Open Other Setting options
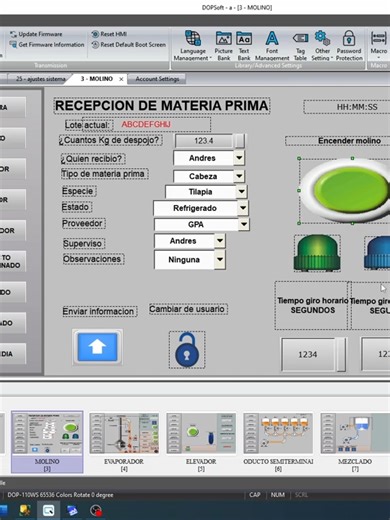Viewport: 390px width, 520px height. pos(322,46)
